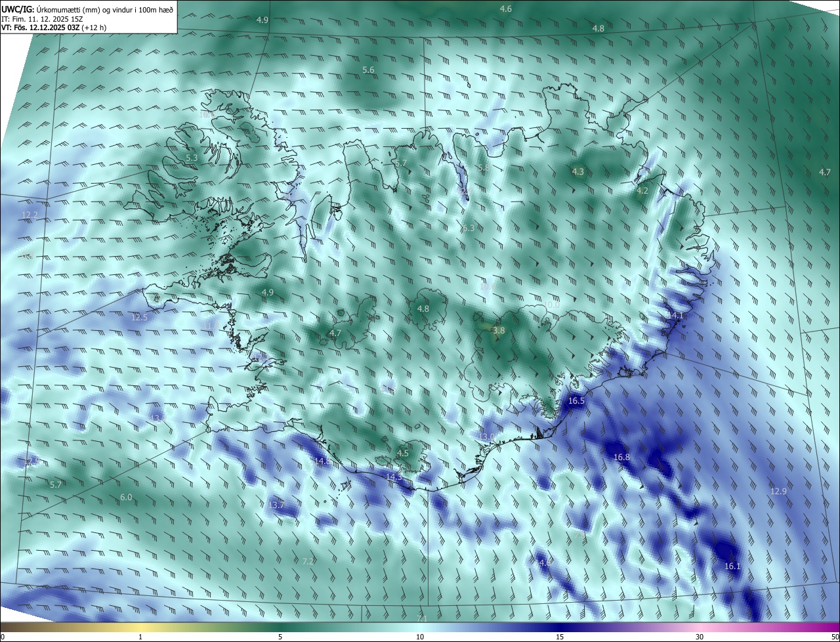Screen dimensions: 840x642
Task: Click the 13.0 value label
Action: [x=487, y=437]
